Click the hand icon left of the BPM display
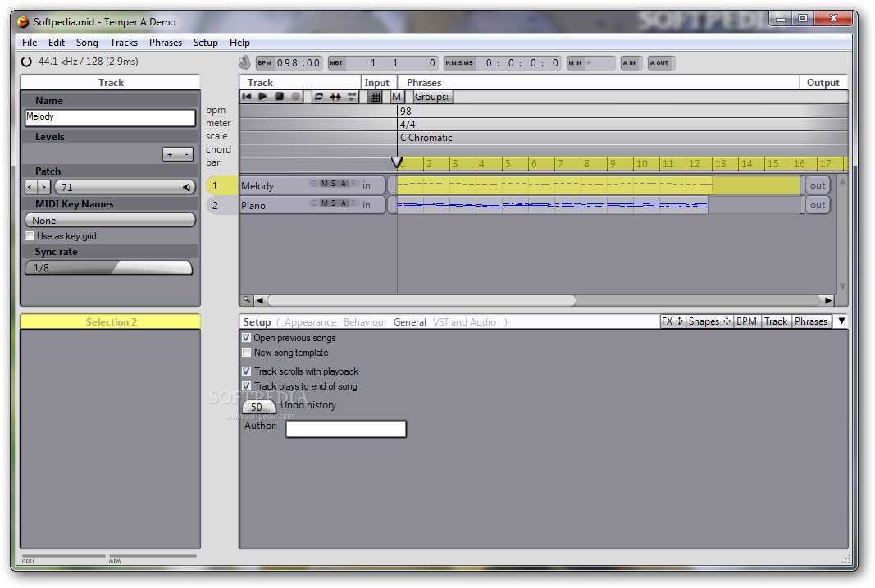 point(244,62)
